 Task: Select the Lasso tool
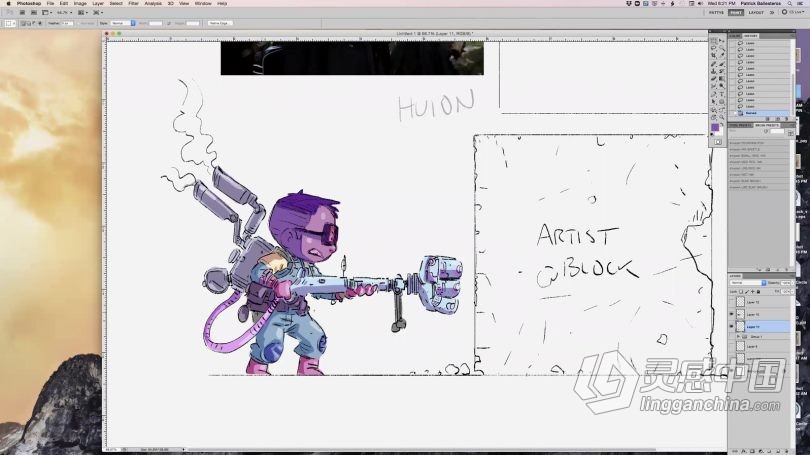tap(713, 48)
